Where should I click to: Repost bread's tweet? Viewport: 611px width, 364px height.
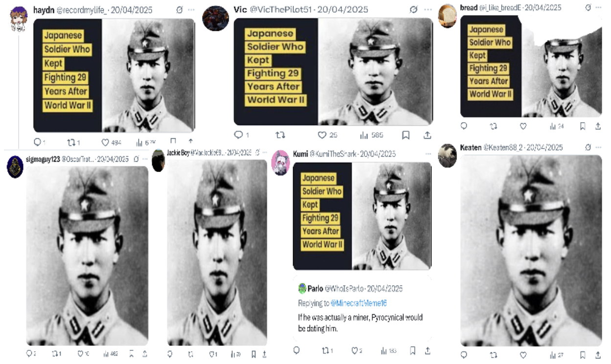(493, 126)
